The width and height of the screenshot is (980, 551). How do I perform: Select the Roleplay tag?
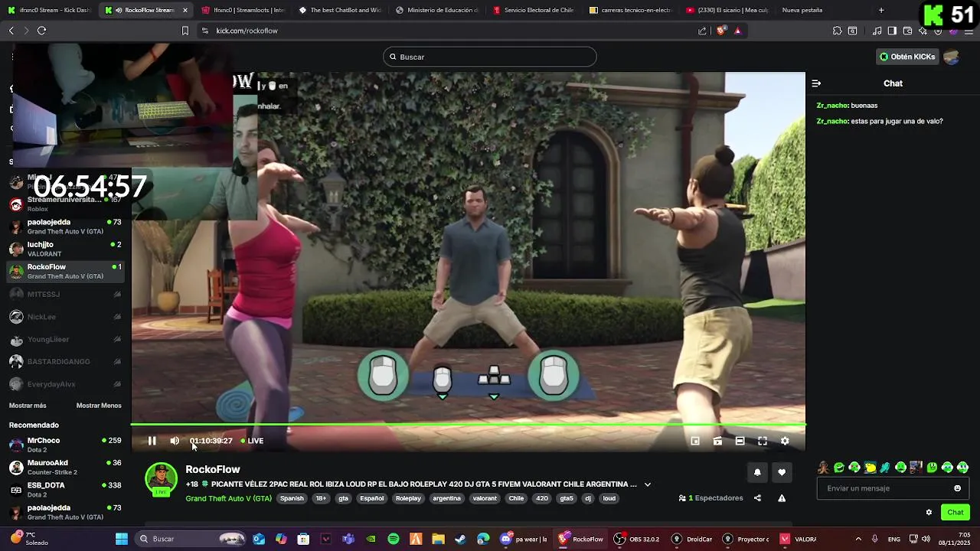tap(408, 498)
